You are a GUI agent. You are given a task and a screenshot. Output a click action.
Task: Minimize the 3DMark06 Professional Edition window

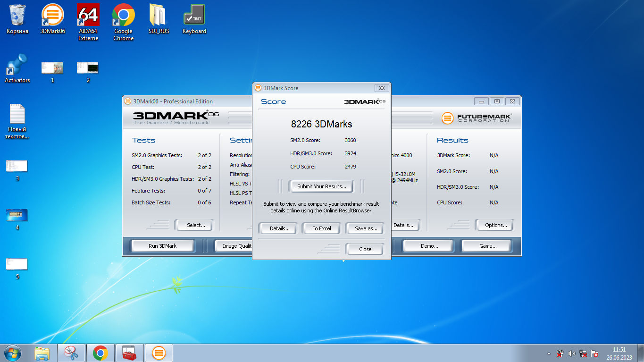[481, 101]
